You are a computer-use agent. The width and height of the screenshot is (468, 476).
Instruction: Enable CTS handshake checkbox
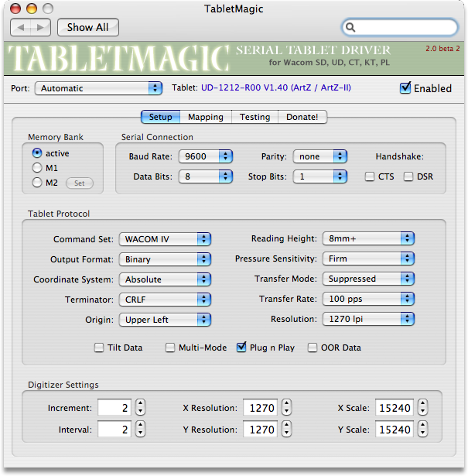coord(370,176)
